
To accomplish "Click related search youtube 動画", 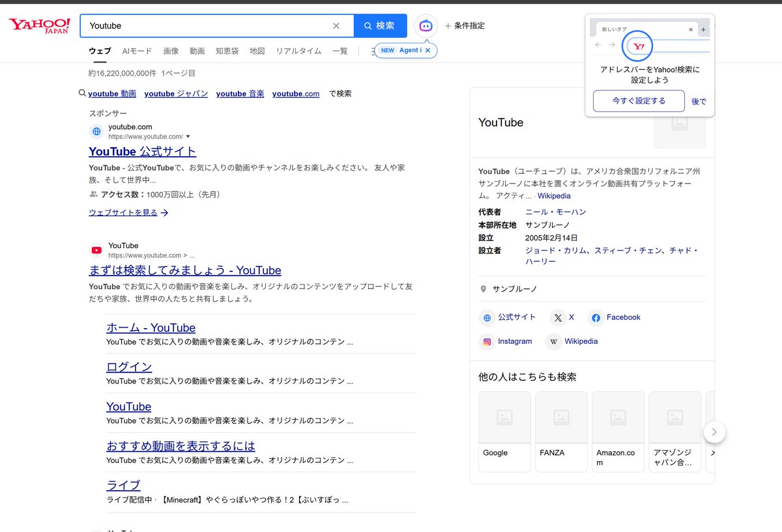I will click(x=112, y=94).
